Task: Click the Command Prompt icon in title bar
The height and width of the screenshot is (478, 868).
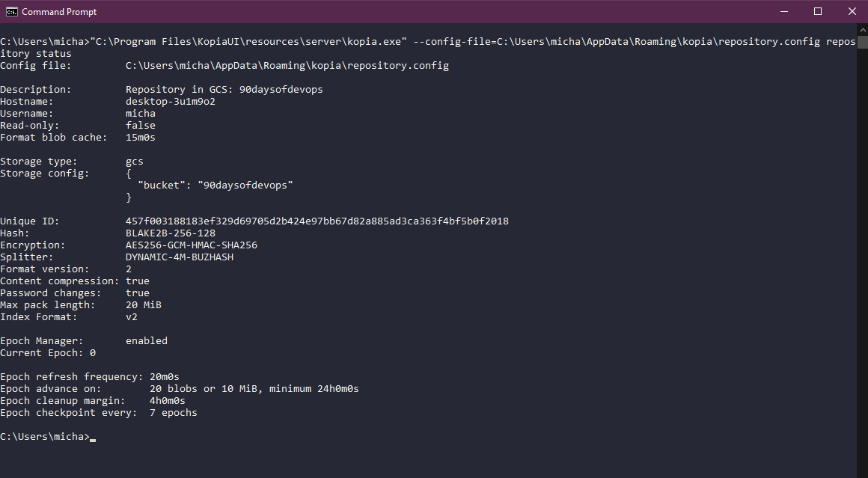Action: click(x=11, y=11)
